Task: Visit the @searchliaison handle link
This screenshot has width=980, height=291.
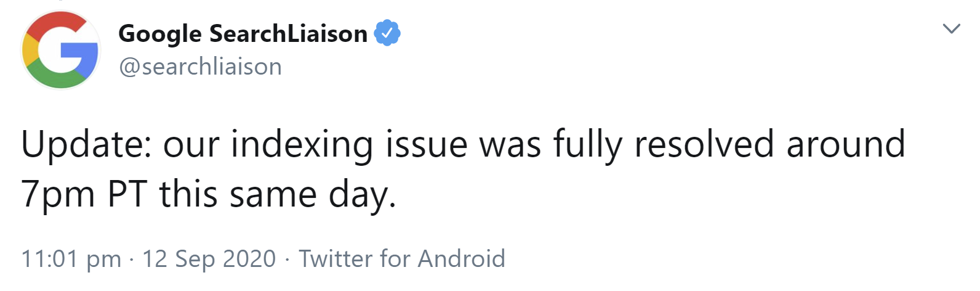Action: point(200,67)
